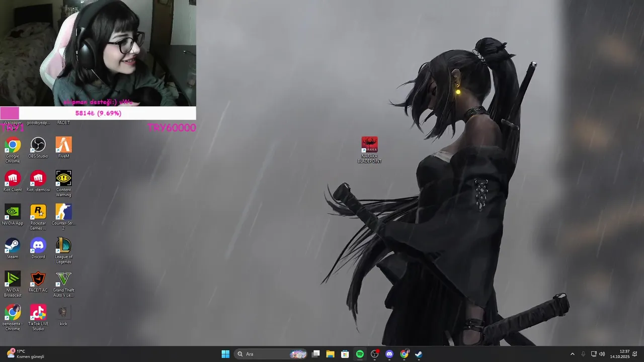644x362 pixels.
Task: Open the volume tray icon
Action: coord(602,354)
